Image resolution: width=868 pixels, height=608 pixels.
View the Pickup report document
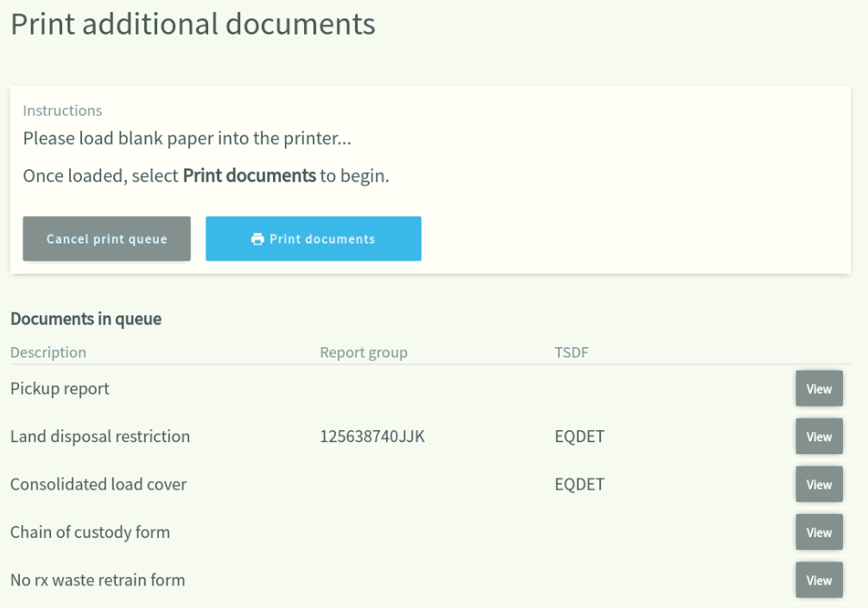click(x=820, y=389)
